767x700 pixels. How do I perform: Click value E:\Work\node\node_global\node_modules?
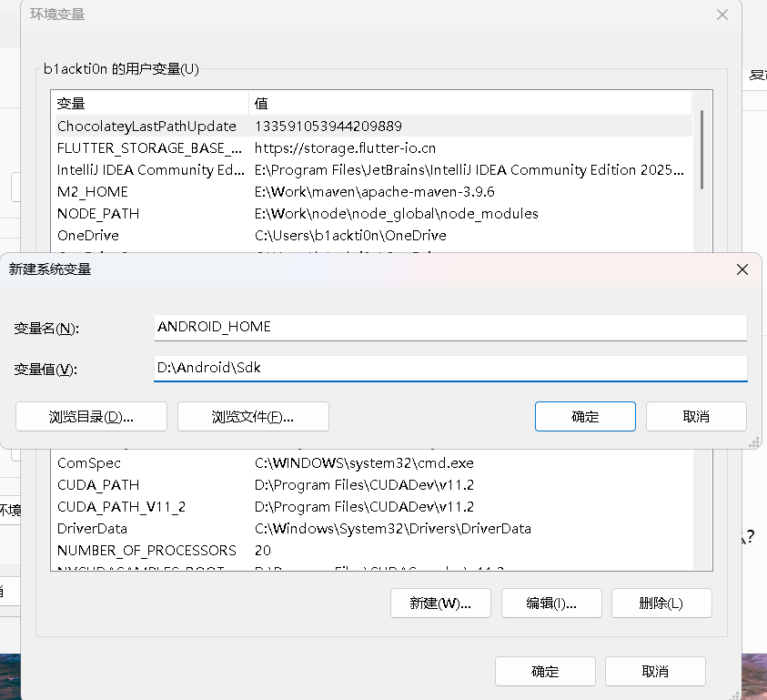[396, 213]
